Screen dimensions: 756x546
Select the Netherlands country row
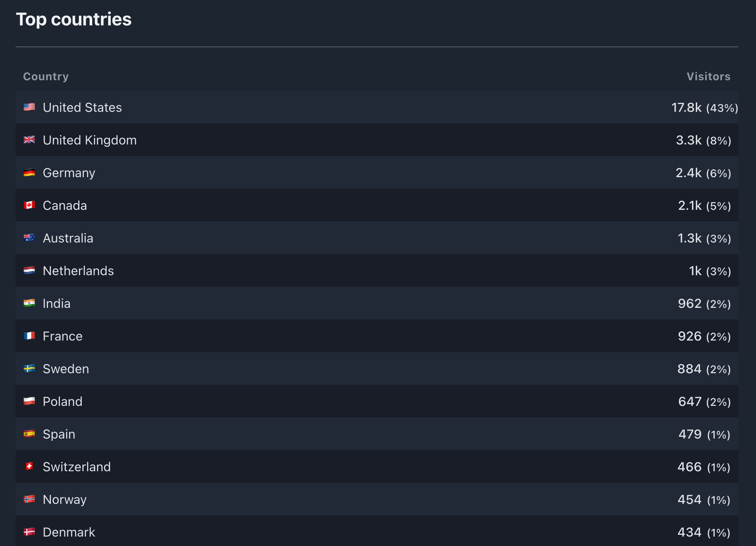click(377, 270)
